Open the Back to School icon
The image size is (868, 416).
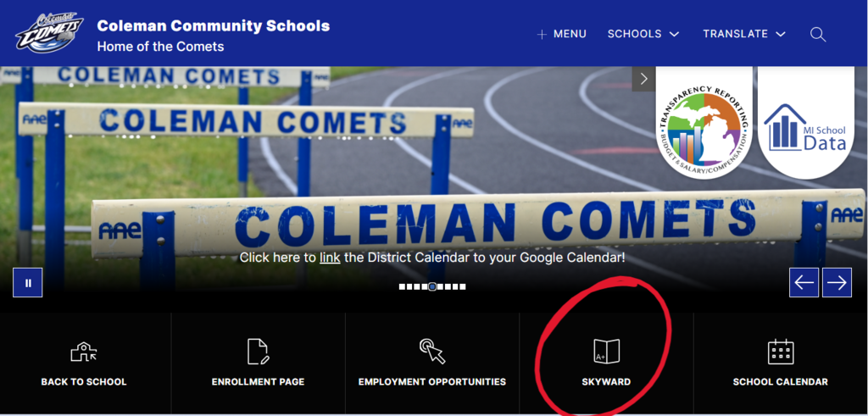pyautogui.click(x=84, y=352)
